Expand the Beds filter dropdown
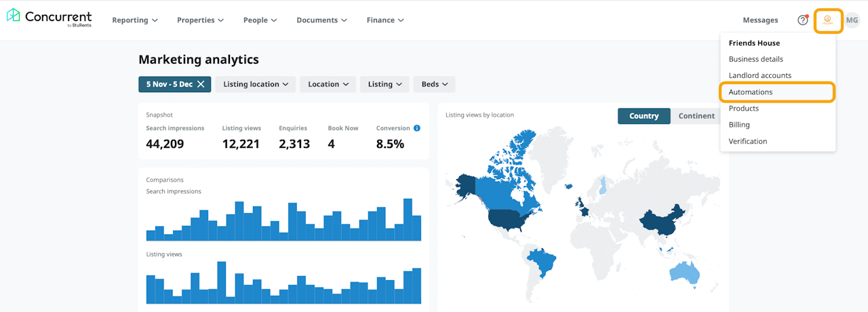This screenshot has width=868, height=312. click(434, 84)
